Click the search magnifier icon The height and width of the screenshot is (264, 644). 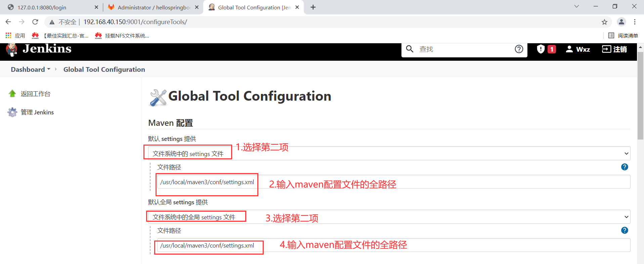pyautogui.click(x=410, y=49)
